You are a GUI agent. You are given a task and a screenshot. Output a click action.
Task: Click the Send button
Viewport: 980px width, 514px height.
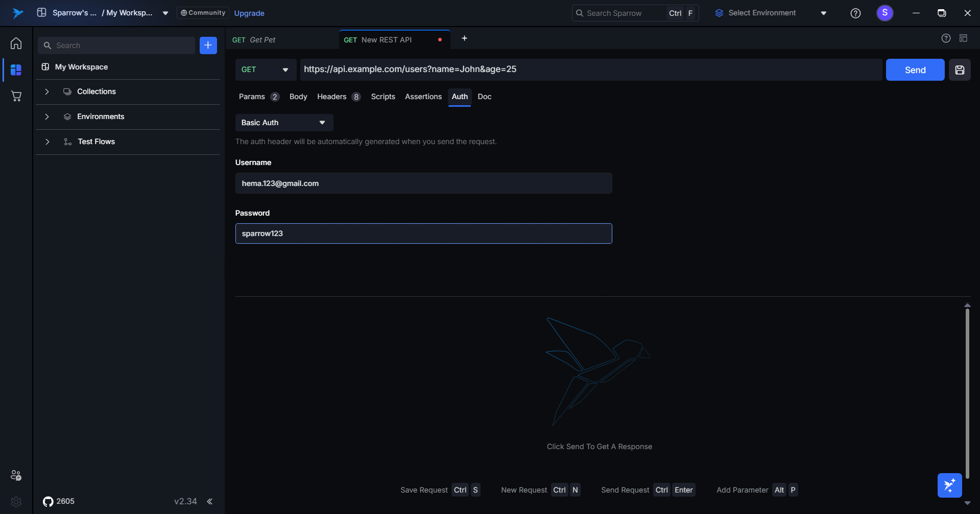pos(915,70)
